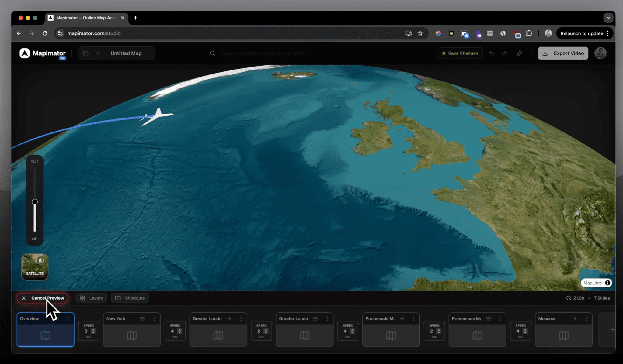This screenshot has height=364, width=623.
Task: Open the Promenade slide's three-dot menu
Action: [413, 318]
